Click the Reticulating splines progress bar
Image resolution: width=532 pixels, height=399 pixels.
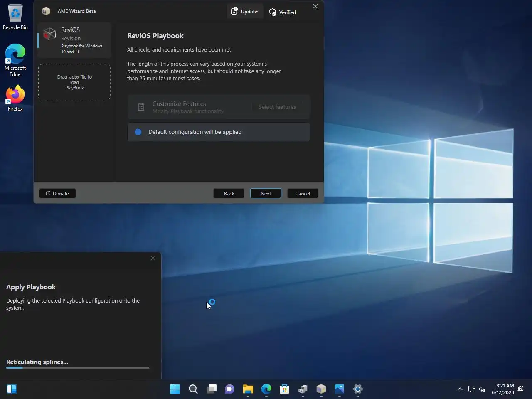pos(78,367)
